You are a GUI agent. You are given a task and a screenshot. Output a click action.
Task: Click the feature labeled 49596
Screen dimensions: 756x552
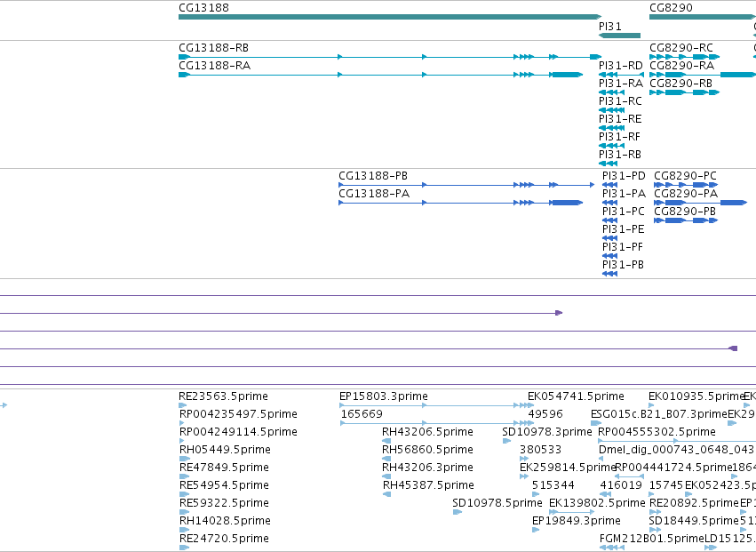545,414
